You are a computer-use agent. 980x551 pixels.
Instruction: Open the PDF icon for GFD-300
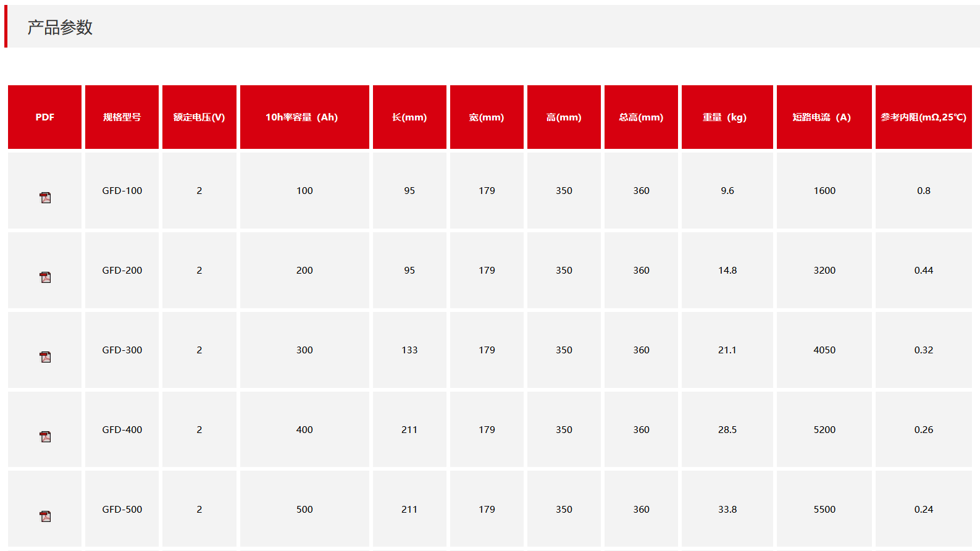pos(45,357)
